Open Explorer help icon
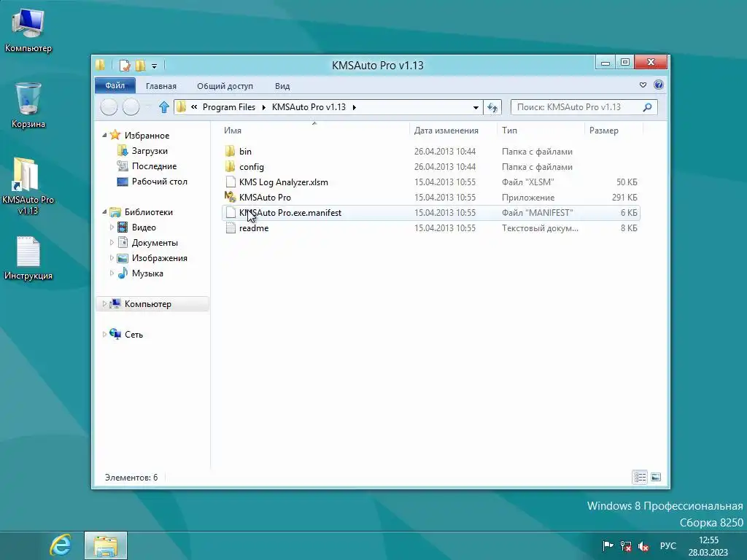This screenshot has height=560, width=747. [659, 85]
